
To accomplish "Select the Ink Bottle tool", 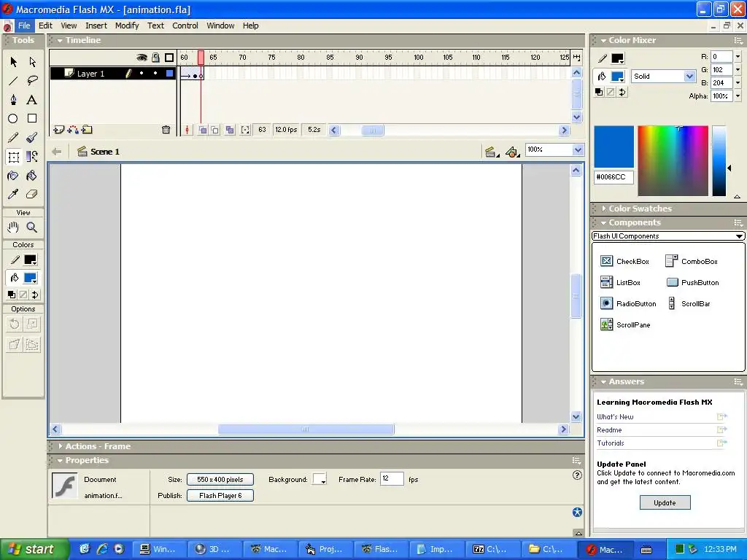I will (x=13, y=176).
